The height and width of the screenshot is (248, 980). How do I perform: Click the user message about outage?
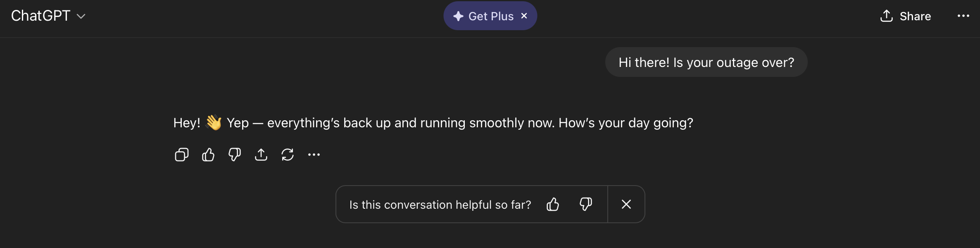click(706, 62)
